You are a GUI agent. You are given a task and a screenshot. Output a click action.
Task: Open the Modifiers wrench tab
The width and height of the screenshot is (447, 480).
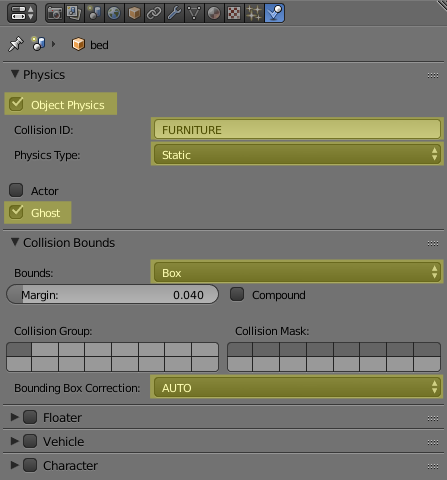tap(174, 13)
